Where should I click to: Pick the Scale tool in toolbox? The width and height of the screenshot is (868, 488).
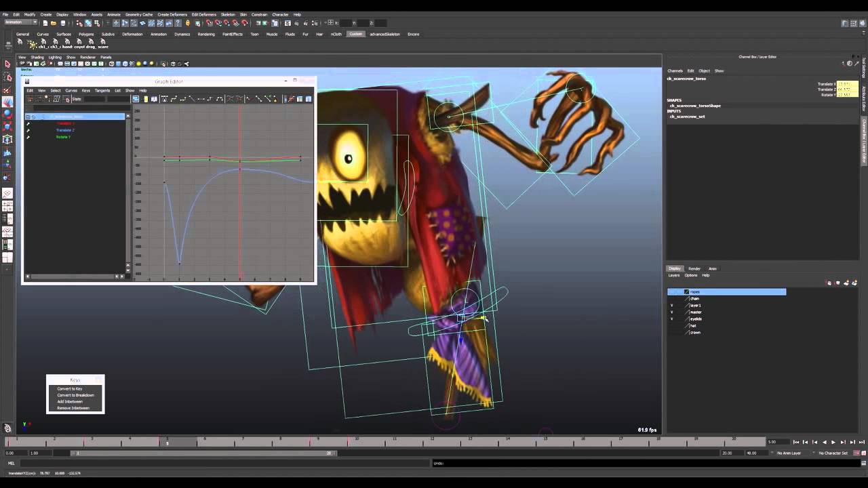[x=7, y=126]
